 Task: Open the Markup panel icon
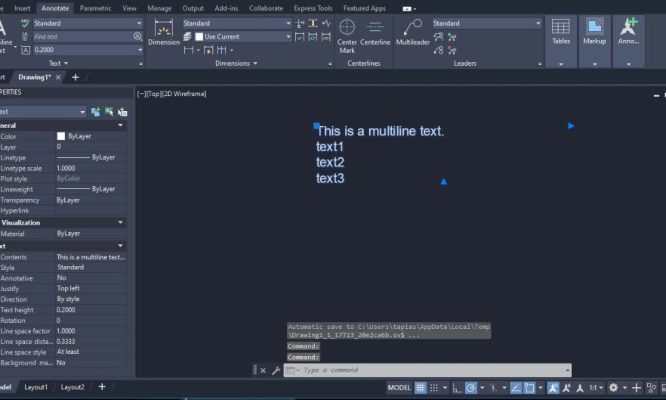(x=594, y=30)
